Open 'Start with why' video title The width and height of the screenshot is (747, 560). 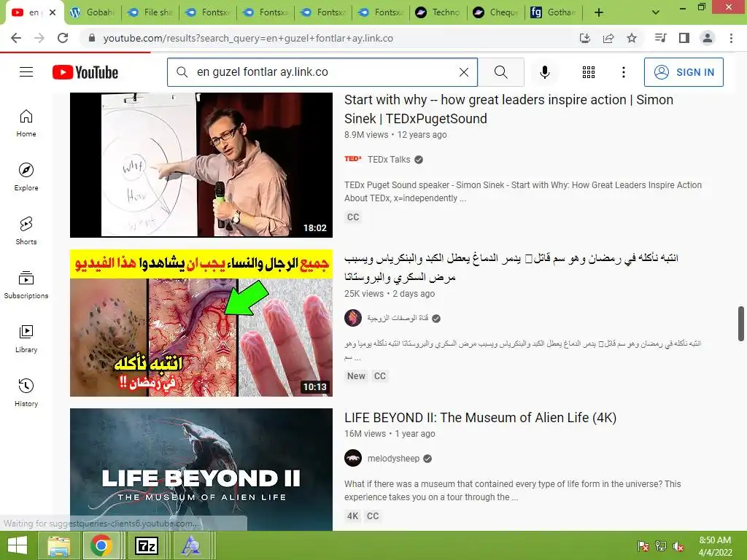tap(508, 109)
